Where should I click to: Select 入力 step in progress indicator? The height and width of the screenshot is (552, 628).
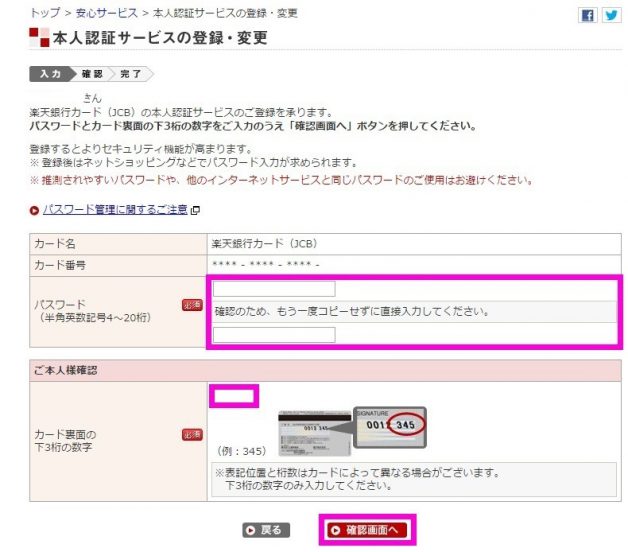click(50, 74)
